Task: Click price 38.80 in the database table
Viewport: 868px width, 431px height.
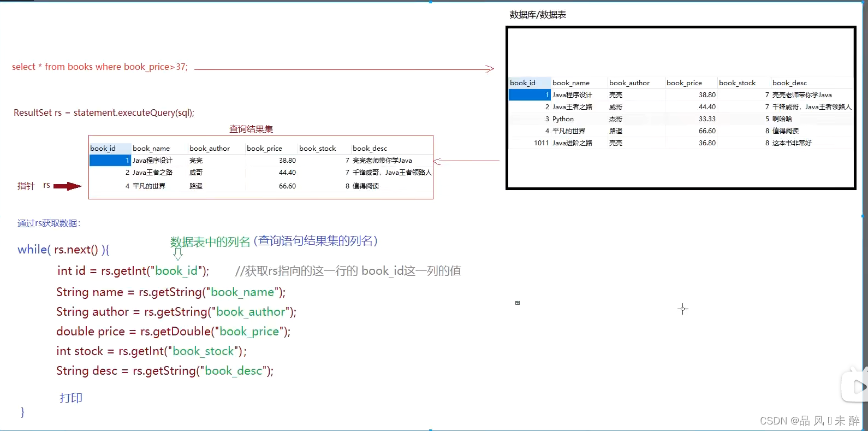Action: 707,95
